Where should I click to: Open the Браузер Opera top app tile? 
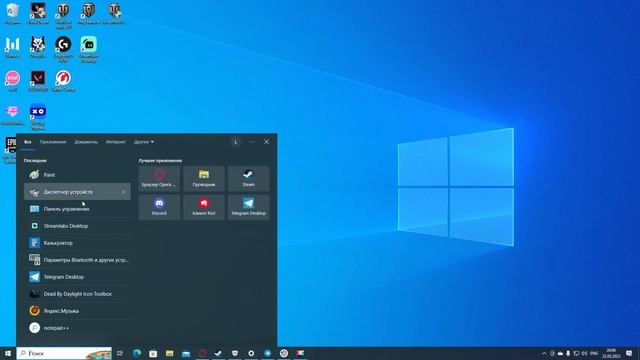pyautogui.click(x=159, y=179)
